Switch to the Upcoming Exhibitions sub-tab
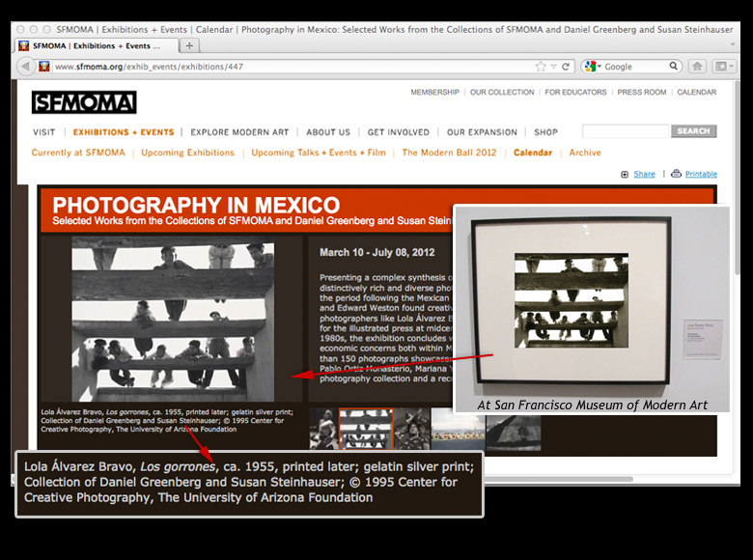Screen dimensions: 753x560 tap(187, 153)
